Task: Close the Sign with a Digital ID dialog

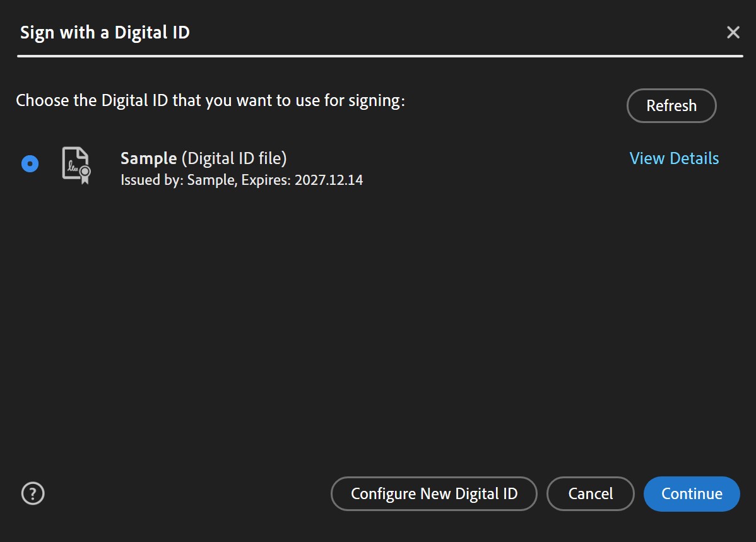Action: tap(733, 32)
